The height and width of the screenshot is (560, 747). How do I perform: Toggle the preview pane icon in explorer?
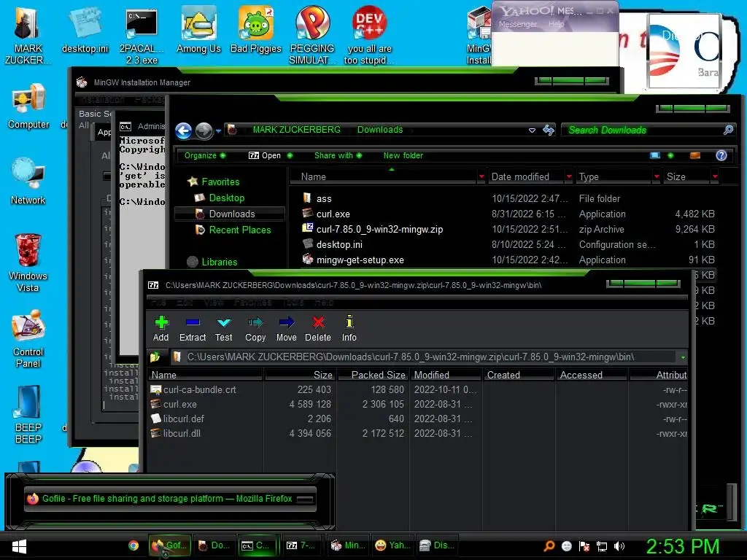(695, 155)
